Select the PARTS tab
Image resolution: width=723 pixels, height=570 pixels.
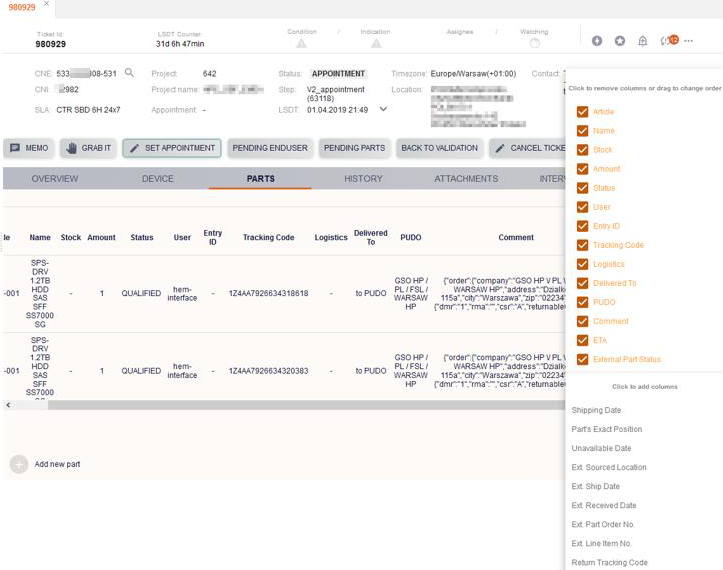[x=261, y=178]
